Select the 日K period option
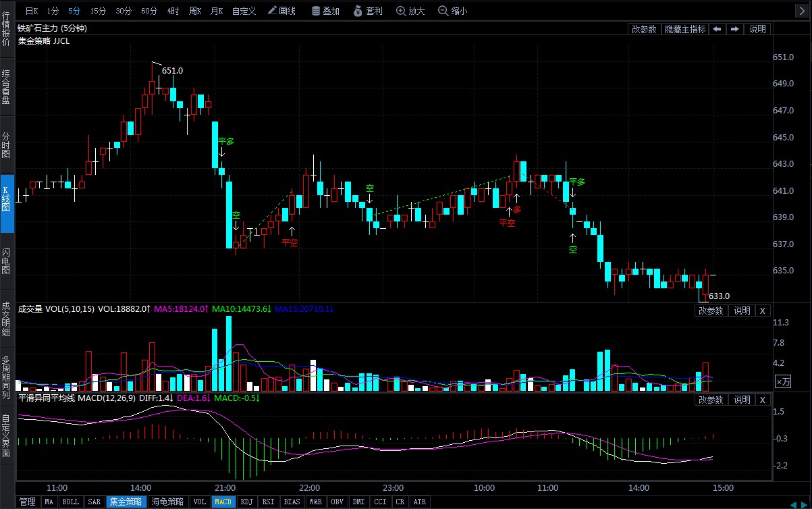The height and width of the screenshot is (509, 812). tap(32, 11)
